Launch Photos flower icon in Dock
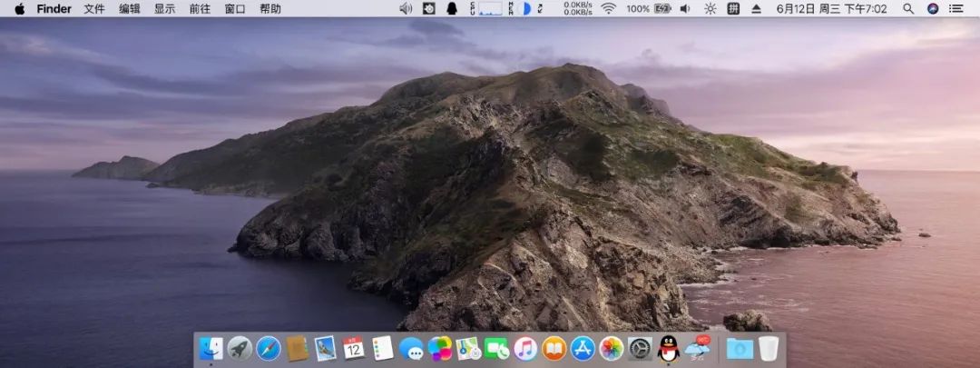The height and width of the screenshot is (368, 980). (612, 349)
